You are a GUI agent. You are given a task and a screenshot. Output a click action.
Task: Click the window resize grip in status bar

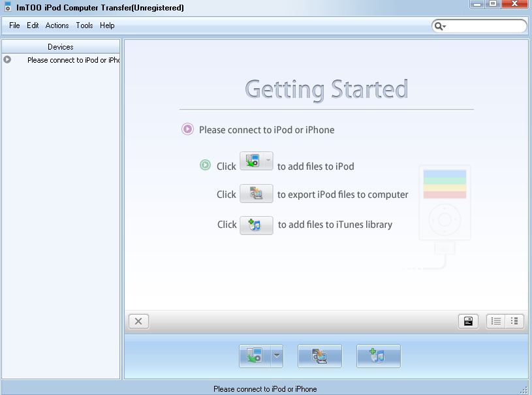point(524,390)
